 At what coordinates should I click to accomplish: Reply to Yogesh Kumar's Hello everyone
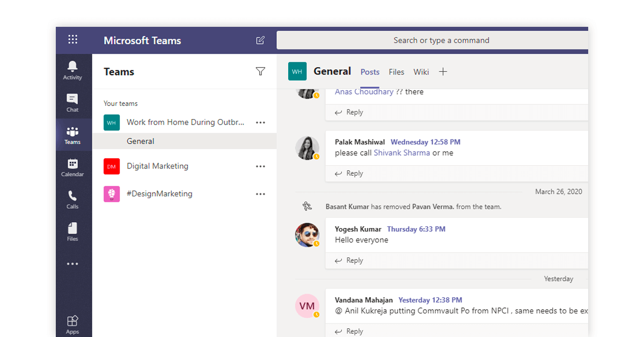coord(349,260)
